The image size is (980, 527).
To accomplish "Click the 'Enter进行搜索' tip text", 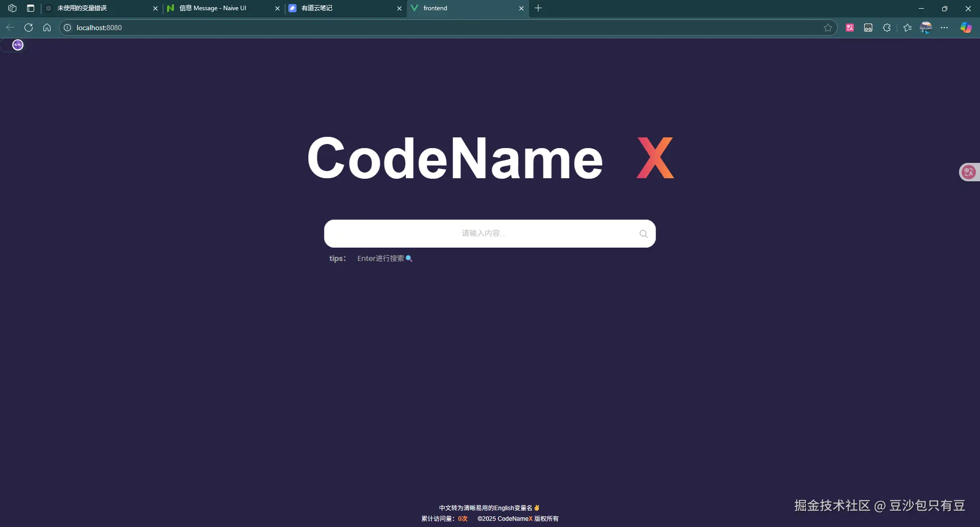I will [381, 258].
